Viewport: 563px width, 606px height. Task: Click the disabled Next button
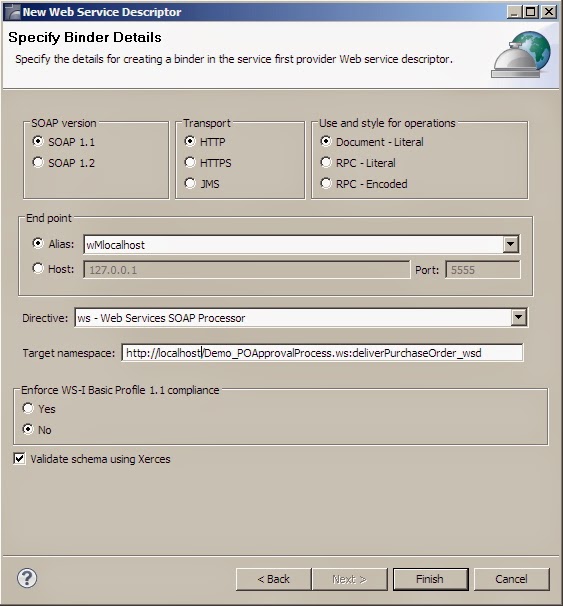349,579
